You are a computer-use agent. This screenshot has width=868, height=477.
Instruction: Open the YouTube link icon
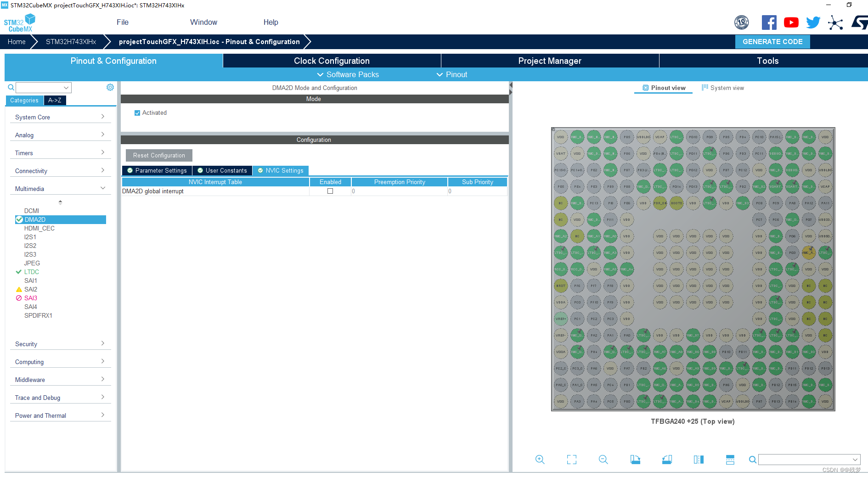tap(791, 22)
